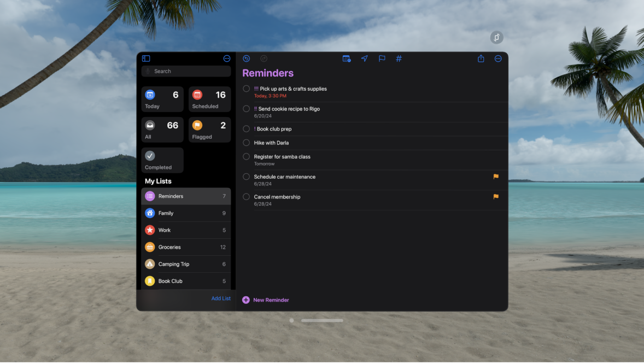This screenshot has height=364, width=644.
Task: Click the Book club prep text
Action: click(274, 129)
